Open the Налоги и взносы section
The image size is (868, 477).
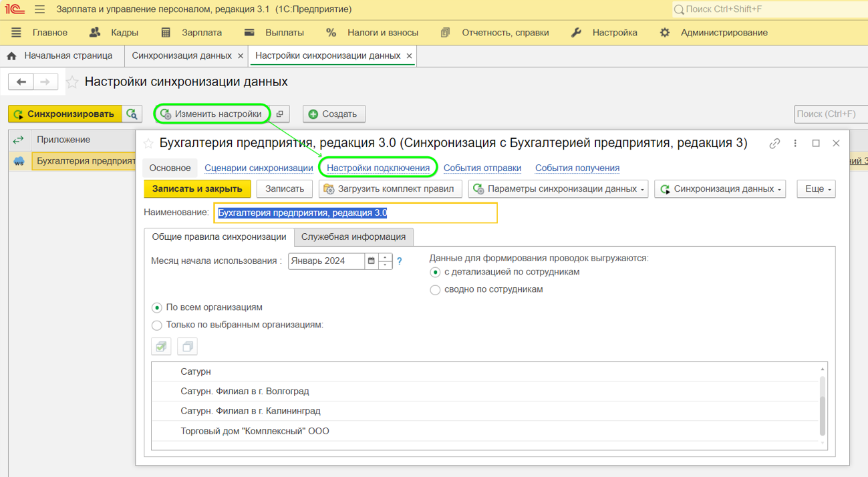pos(383,33)
